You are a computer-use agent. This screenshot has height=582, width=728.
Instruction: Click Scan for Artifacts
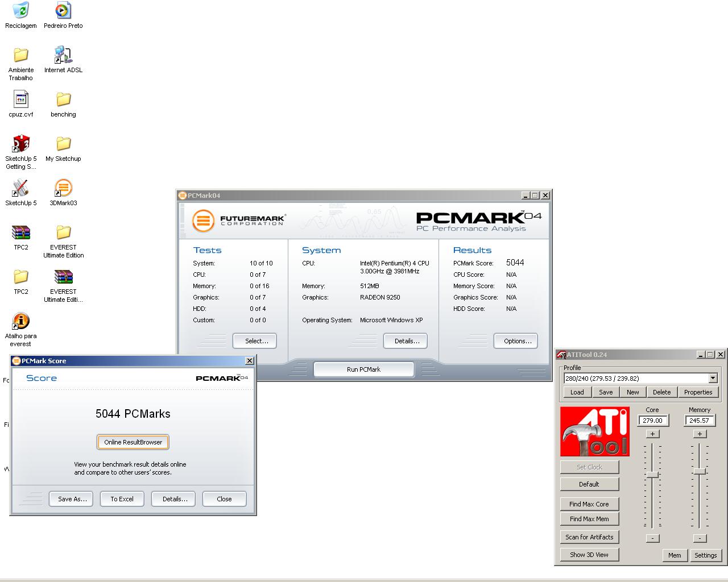coord(589,537)
